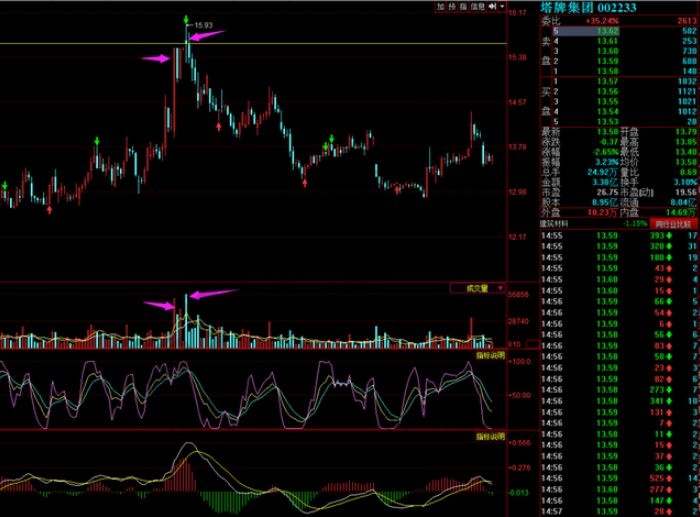Open the 信息 info button

coord(478,6)
